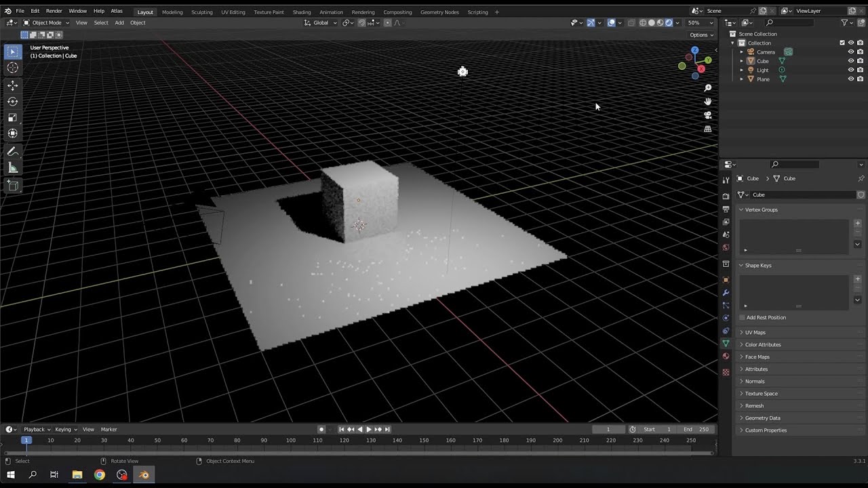
Task: Switch perspective/orthographic with the grid icon
Action: pos(708,129)
